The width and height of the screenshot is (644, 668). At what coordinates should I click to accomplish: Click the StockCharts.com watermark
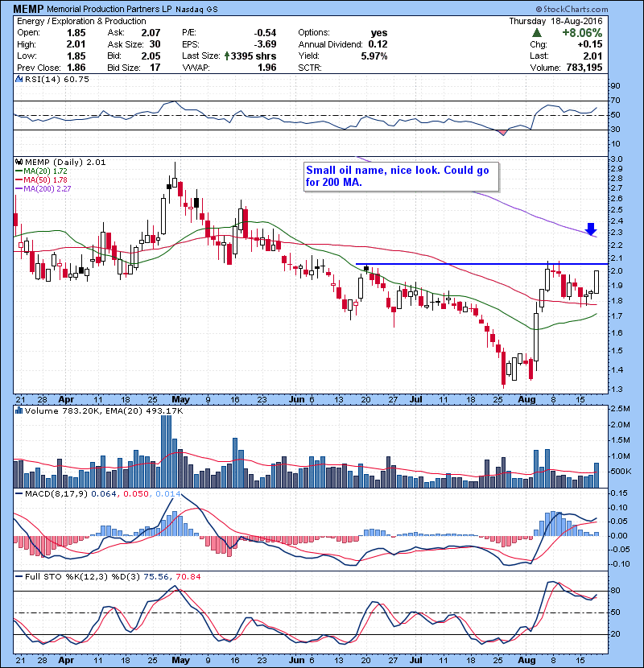click(x=597, y=8)
